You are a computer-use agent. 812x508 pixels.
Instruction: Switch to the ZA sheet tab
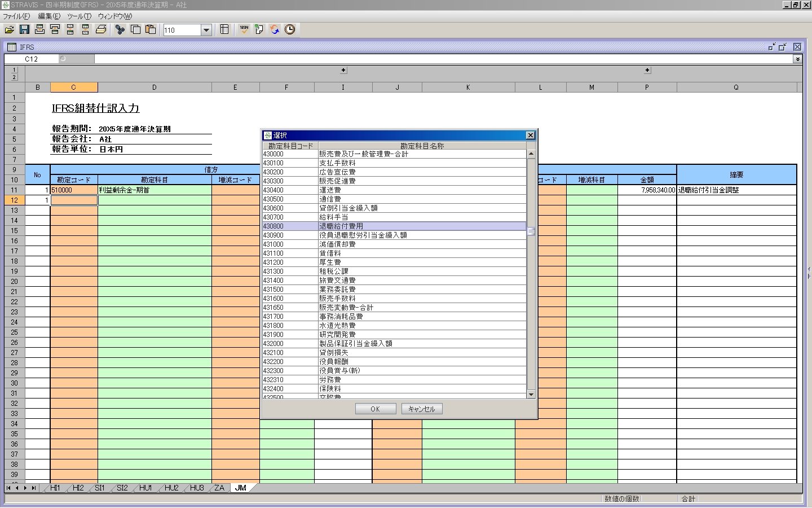219,488
